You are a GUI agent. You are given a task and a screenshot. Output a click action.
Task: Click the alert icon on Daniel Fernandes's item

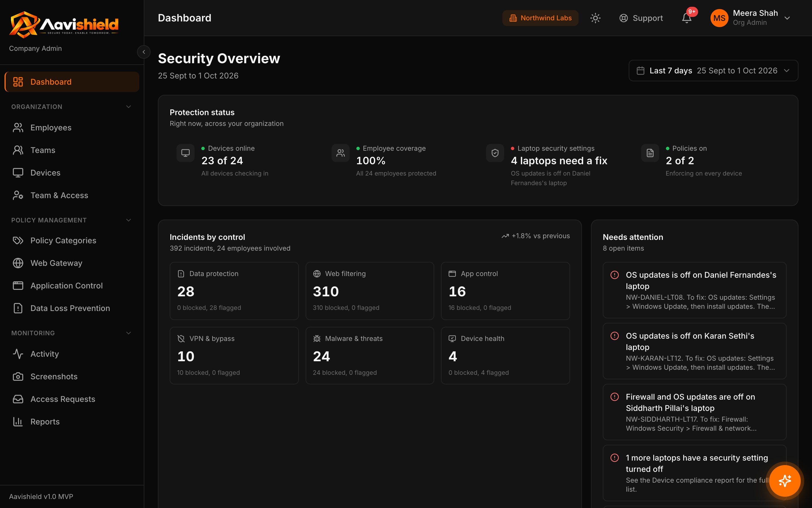[614, 275]
